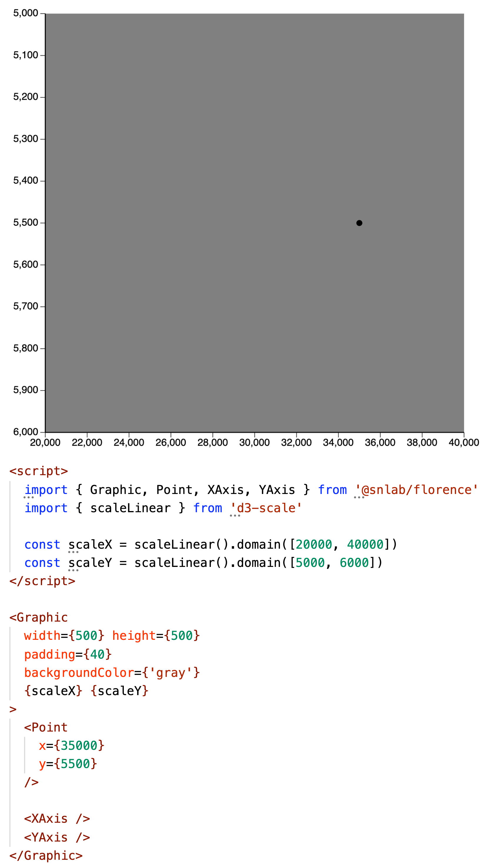This screenshot has width=489, height=868.
Task: Click 6000 in the scaleY domain code
Action: pyautogui.click(x=354, y=562)
